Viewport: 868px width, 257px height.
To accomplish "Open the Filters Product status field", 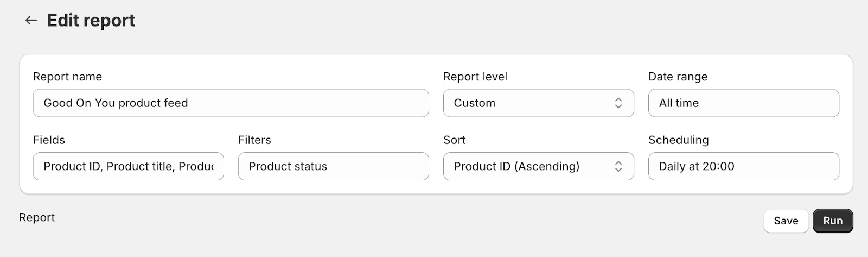I will tap(333, 166).
